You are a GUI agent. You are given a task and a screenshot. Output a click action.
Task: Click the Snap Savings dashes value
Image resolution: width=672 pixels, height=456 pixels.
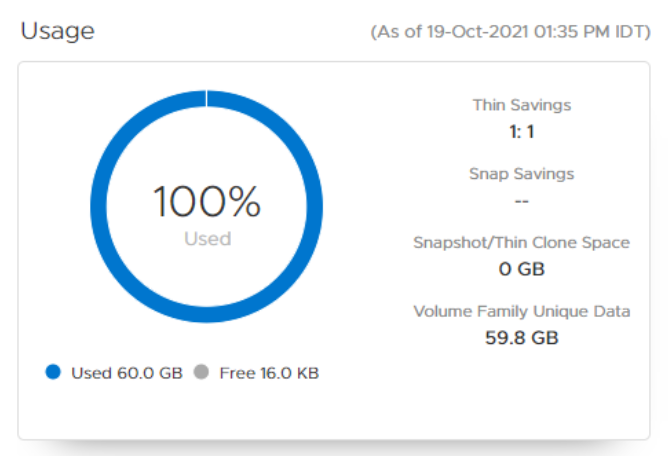point(521,201)
